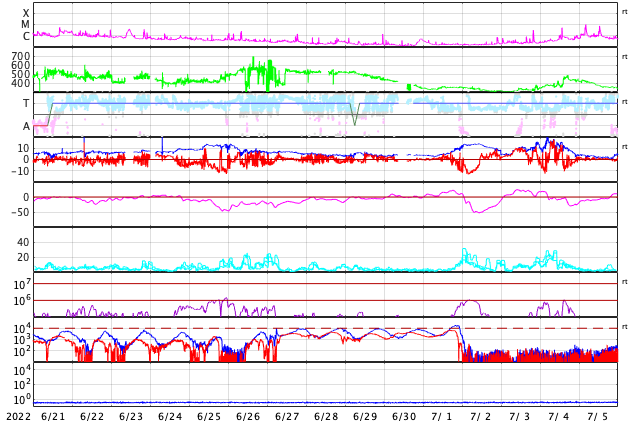
Task: Click the 6/21 date label
Action: tap(53, 416)
